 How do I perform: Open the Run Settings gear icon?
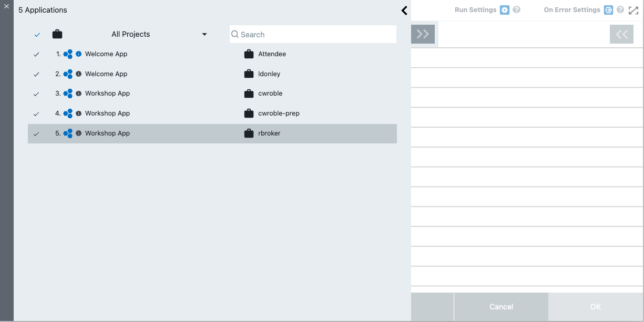click(504, 9)
